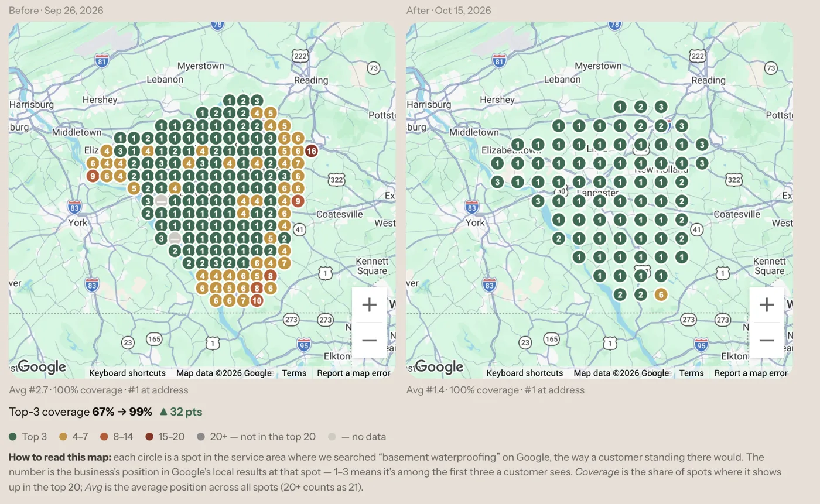The height and width of the screenshot is (504, 820).
Task: Open Terms link on the After map
Action: tap(692, 373)
